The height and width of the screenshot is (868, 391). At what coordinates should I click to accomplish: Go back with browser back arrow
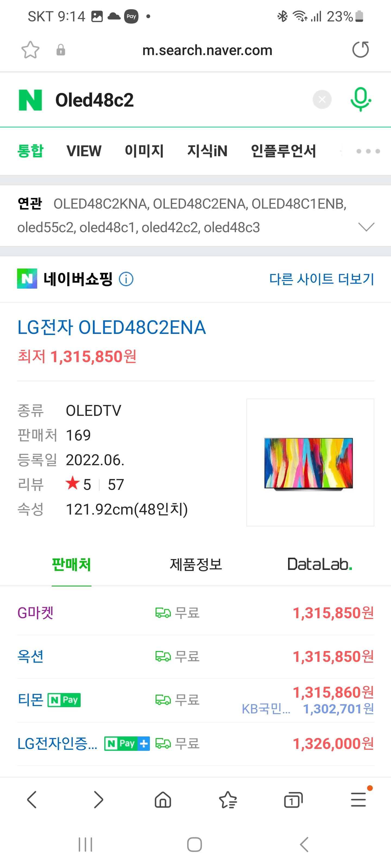pos(32,800)
